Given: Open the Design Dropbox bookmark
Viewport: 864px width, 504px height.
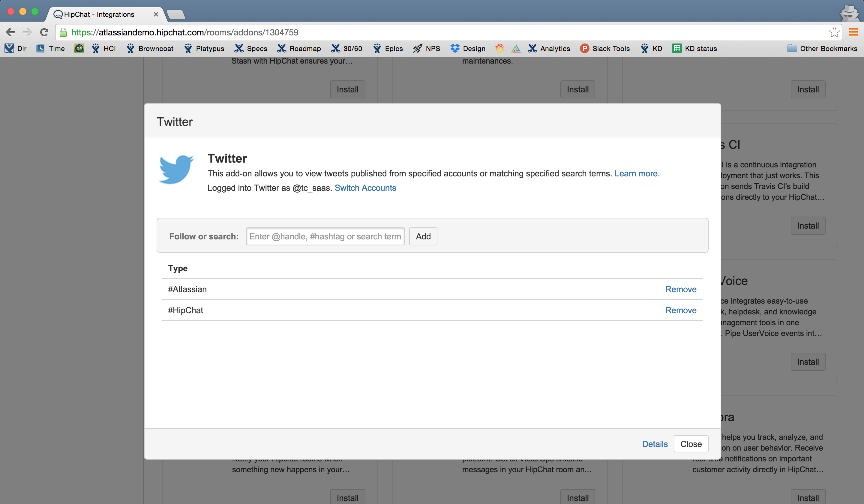Looking at the screenshot, I should (x=468, y=48).
